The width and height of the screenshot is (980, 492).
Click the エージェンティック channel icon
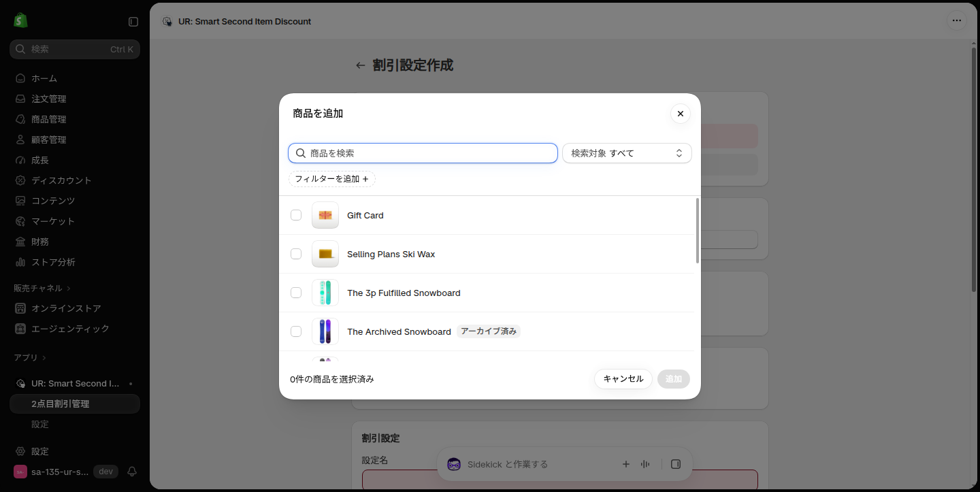click(20, 329)
